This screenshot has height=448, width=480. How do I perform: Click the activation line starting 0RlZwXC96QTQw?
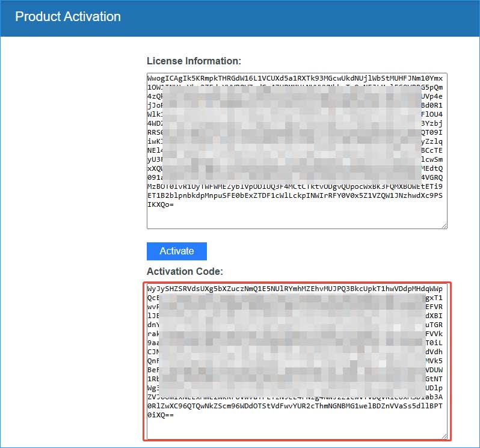click(x=295, y=406)
